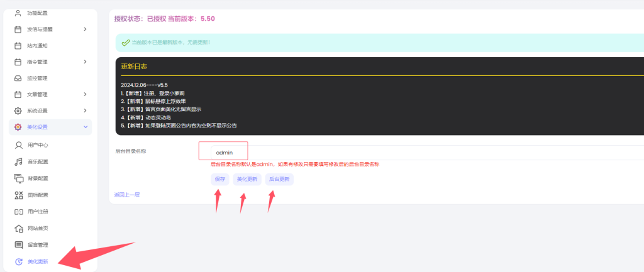Click the 美化更新 refresh icon
This screenshot has width=644, height=272.
click(x=18, y=261)
